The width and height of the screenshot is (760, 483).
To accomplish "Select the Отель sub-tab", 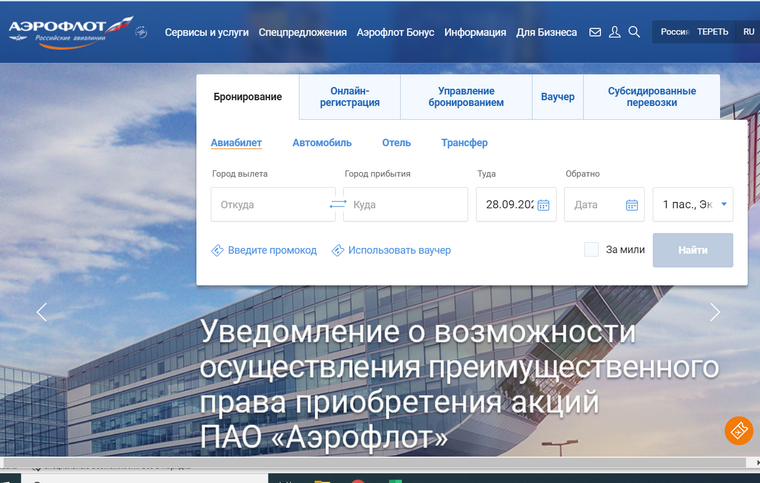I will pos(396,143).
